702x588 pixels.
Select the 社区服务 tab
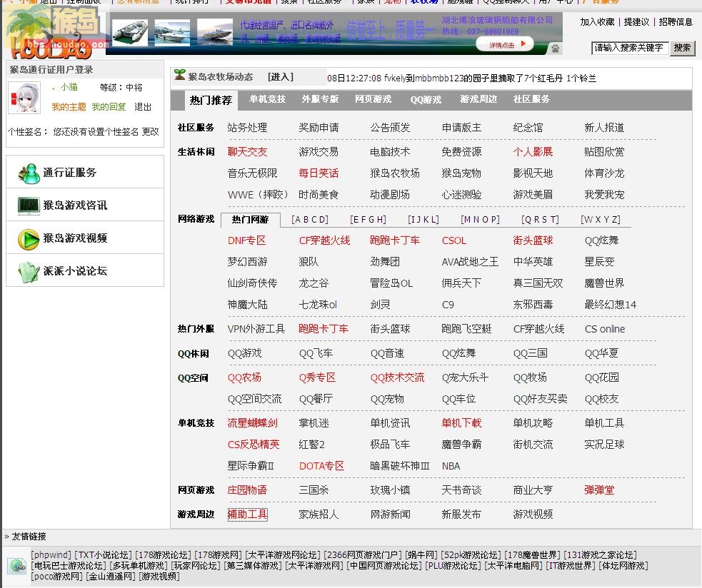click(531, 99)
